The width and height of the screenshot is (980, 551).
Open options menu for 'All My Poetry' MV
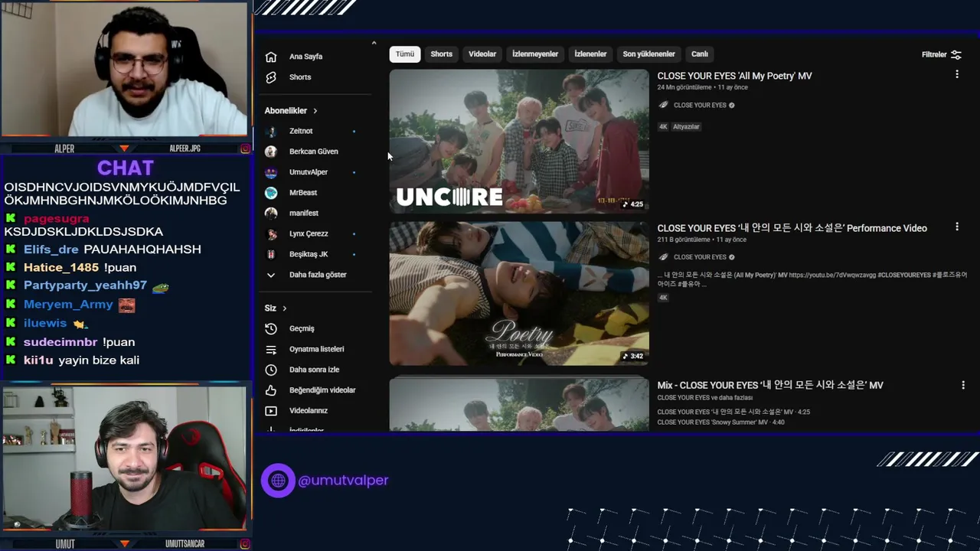956,74
